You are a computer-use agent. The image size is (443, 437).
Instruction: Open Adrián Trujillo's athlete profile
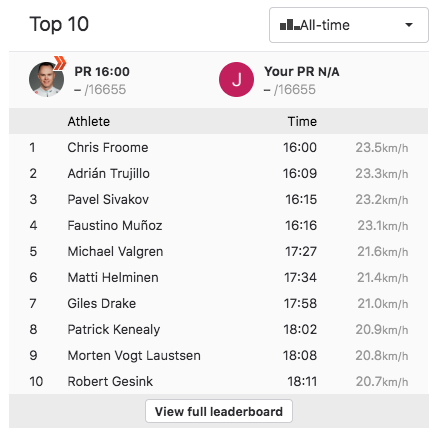pyautogui.click(x=108, y=173)
